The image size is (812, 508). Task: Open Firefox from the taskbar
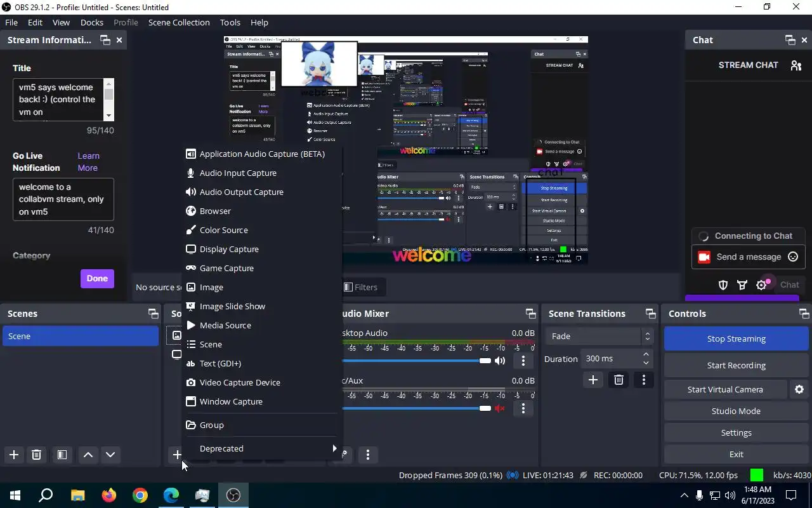109,495
